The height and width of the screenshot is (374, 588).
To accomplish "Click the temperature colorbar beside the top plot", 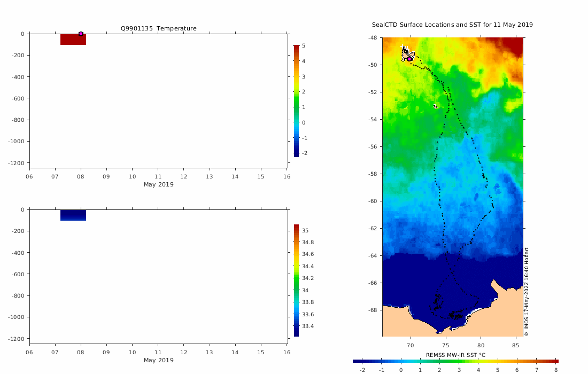I will click(x=296, y=101).
